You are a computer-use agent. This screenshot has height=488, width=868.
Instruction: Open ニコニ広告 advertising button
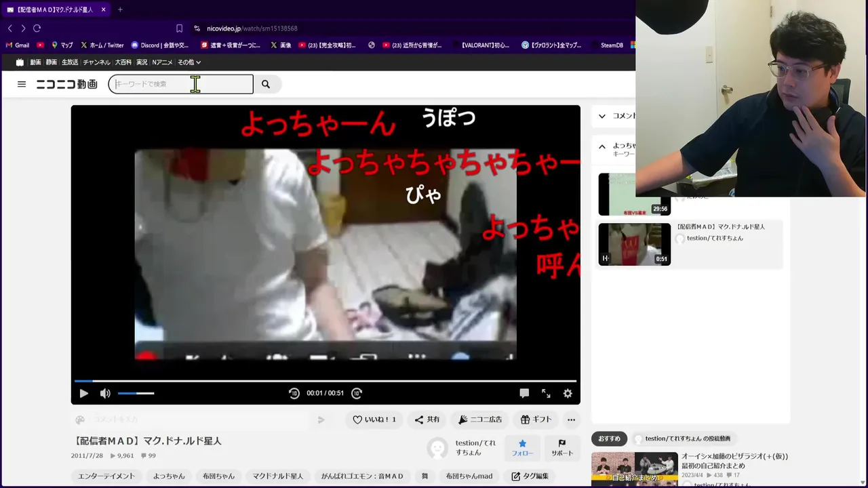[480, 420]
